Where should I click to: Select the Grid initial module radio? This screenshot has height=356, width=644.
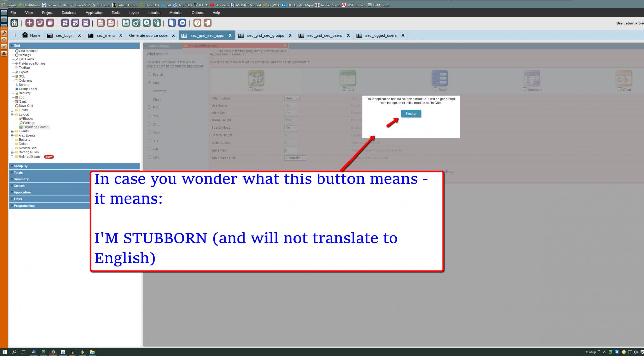coord(150,82)
